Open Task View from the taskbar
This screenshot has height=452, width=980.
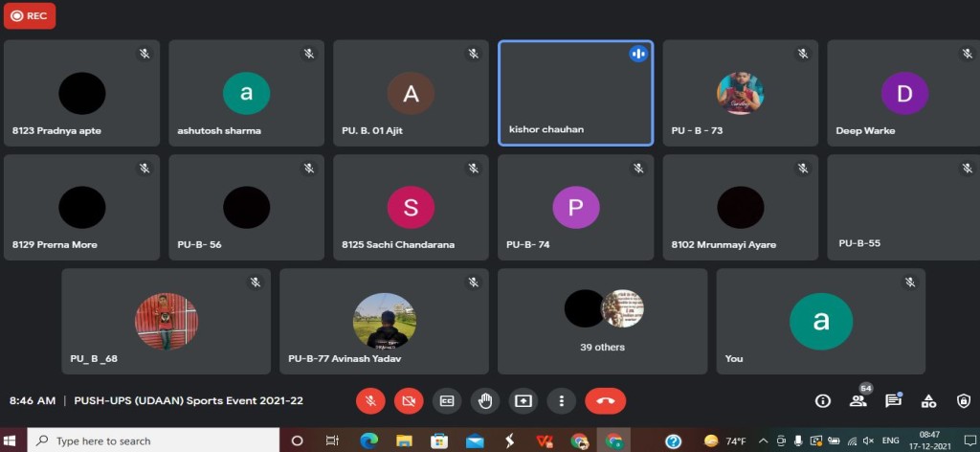coord(332,441)
